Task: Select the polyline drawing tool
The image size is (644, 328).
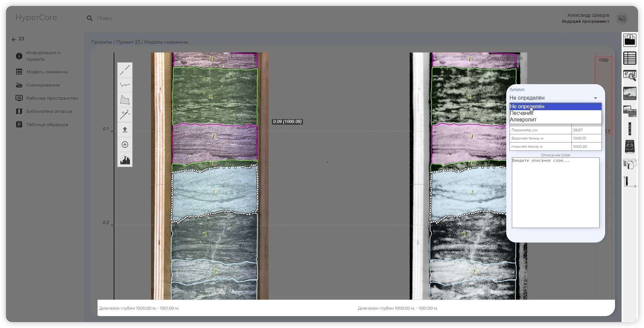Action: pos(125,85)
